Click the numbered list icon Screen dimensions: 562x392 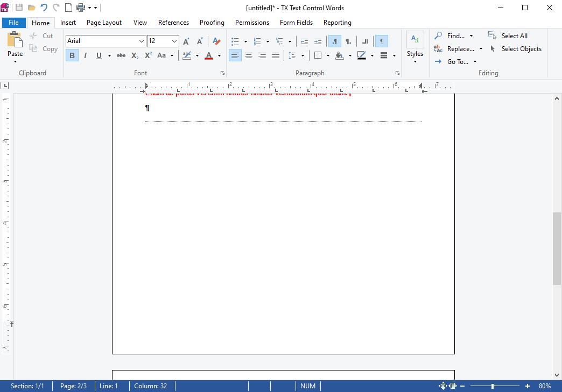257,41
